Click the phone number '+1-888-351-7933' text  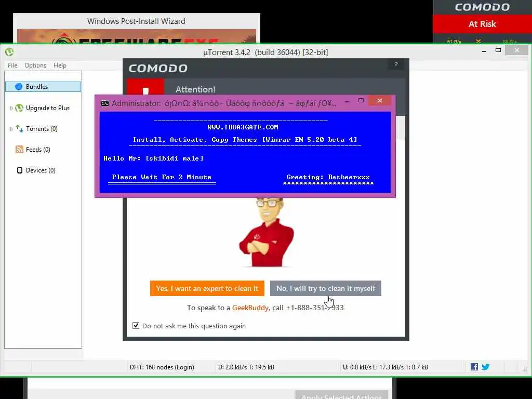click(x=315, y=308)
